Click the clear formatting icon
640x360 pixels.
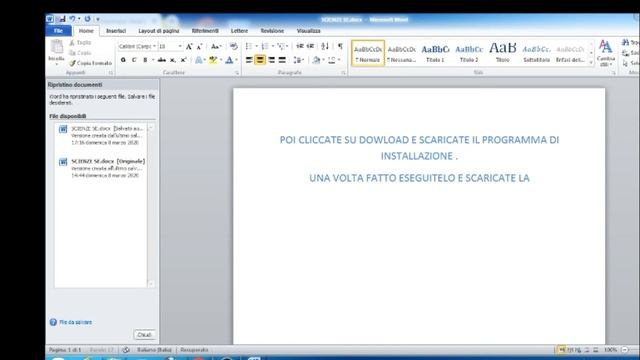[233, 46]
